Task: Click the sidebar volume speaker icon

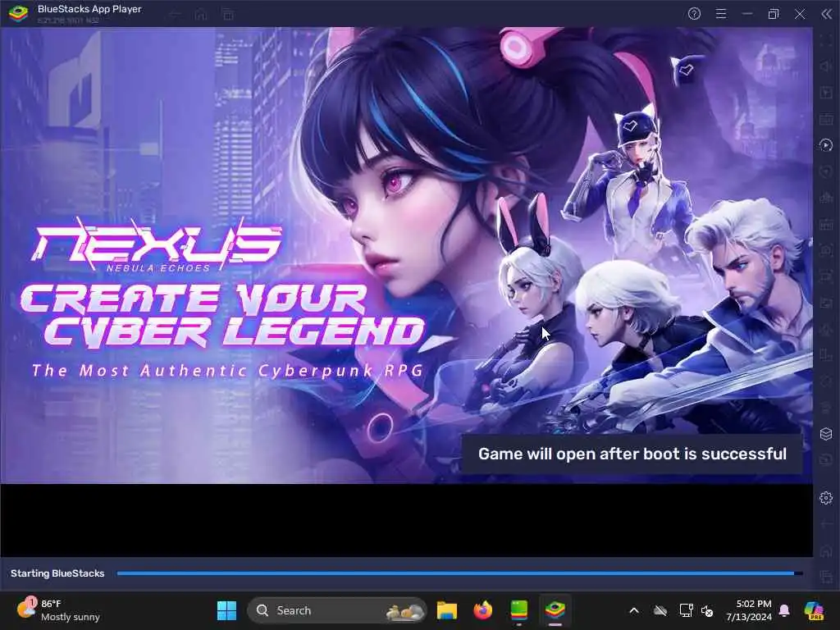Action: point(826,66)
